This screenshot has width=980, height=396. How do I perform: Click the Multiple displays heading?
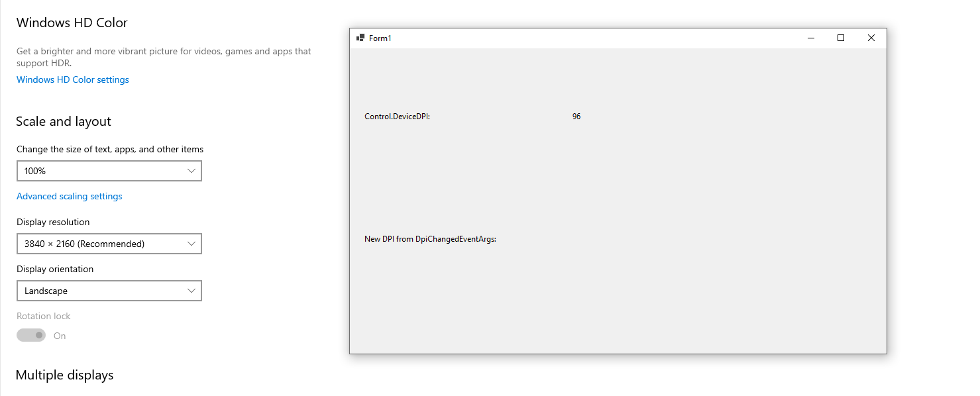pyautogui.click(x=65, y=375)
